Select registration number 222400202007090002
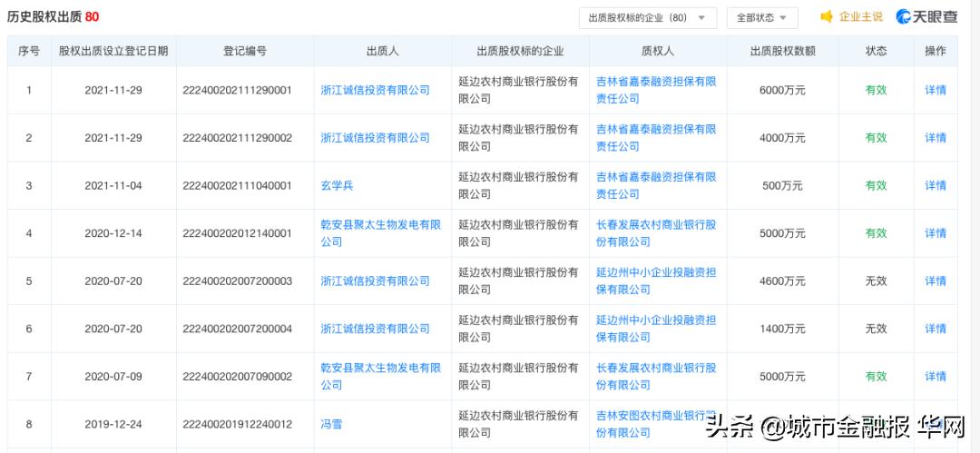The width and height of the screenshot is (980, 453). point(238,376)
